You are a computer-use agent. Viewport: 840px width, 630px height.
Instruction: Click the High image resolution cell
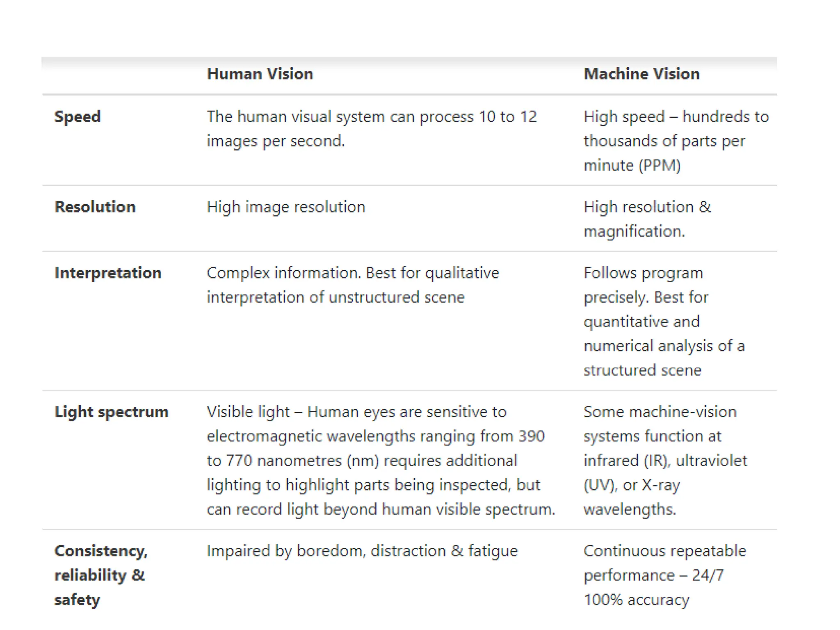[x=286, y=207]
